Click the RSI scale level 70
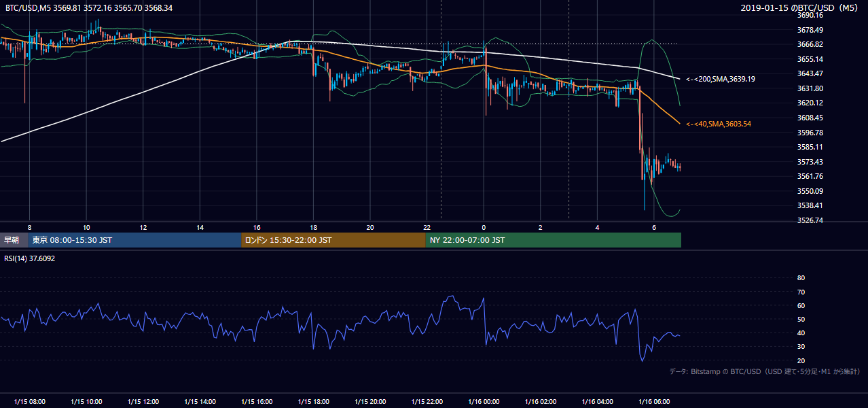 click(x=801, y=292)
